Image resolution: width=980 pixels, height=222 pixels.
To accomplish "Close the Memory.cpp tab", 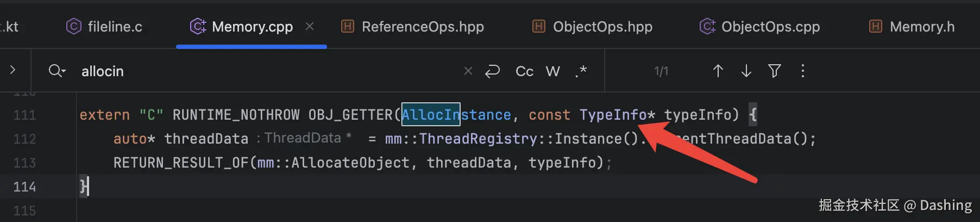I will pyautogui.click(x=310, y=26).
